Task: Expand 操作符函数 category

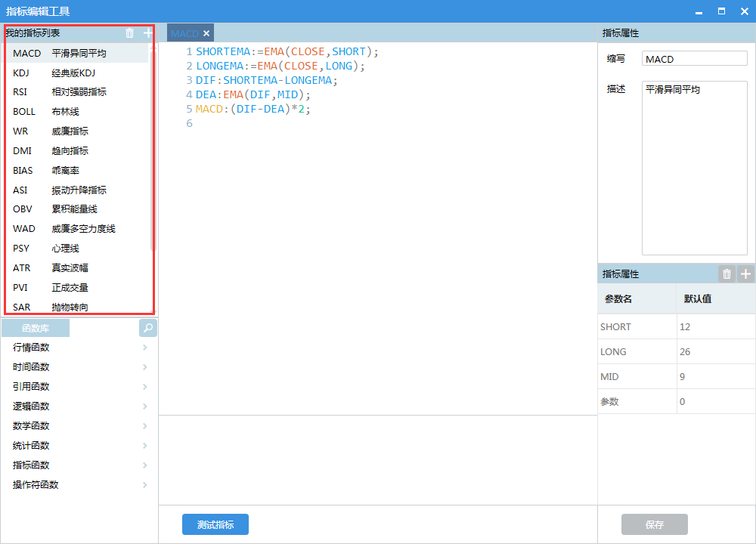Action: [79, 485]
